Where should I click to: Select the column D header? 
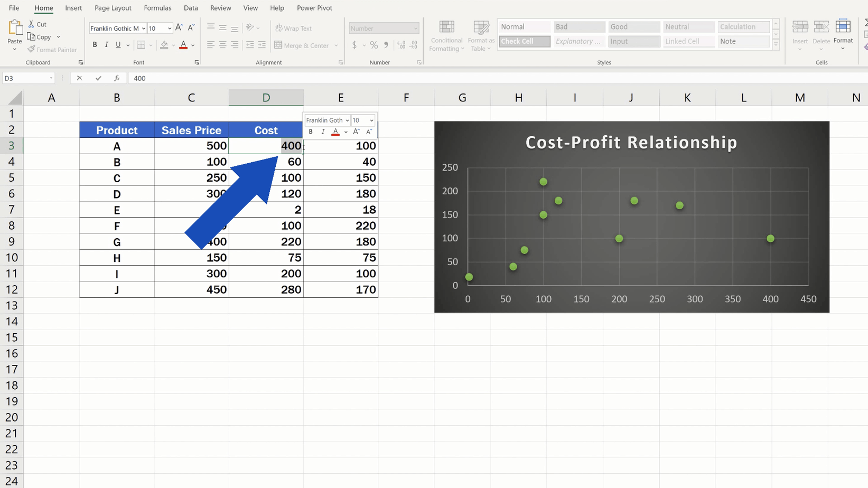coord(266,98)
